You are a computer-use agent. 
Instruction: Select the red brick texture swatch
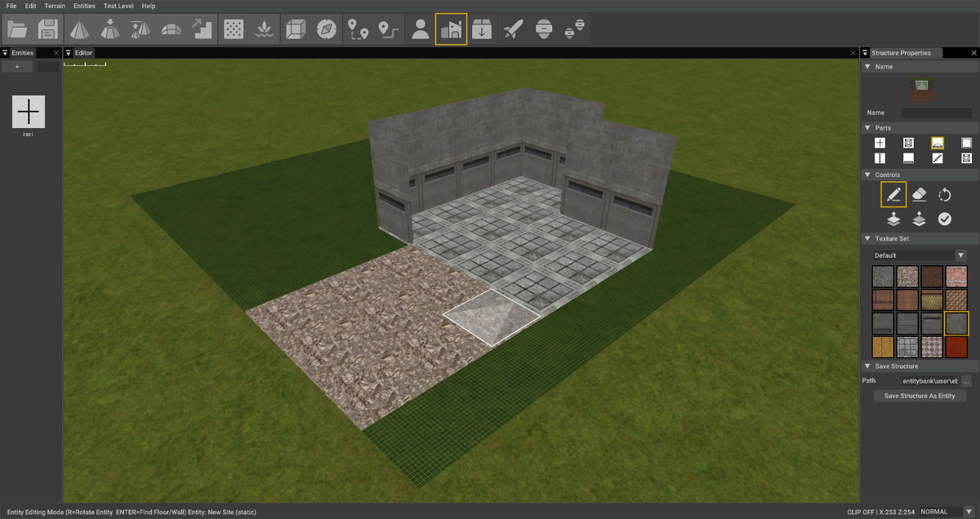[x=956, y=276]
